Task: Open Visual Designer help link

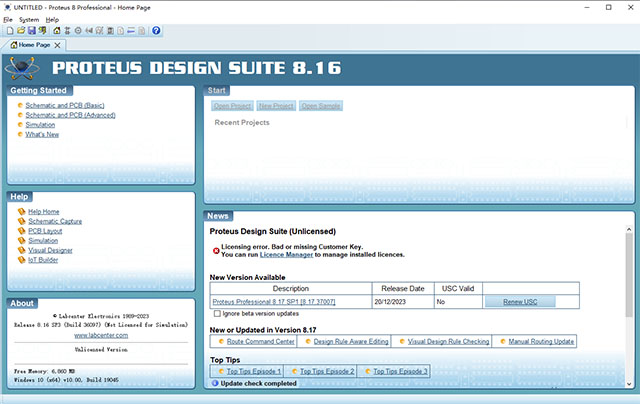Action: click(x=50, y=250)
